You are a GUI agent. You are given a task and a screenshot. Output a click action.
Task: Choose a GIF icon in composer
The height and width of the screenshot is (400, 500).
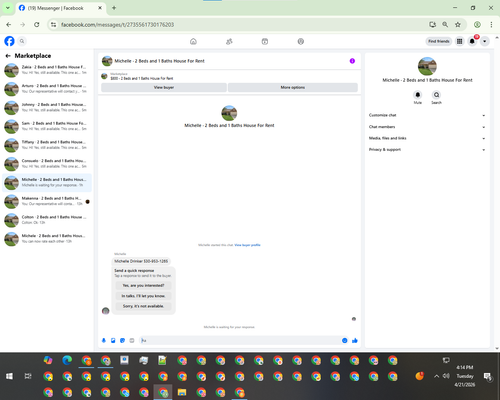coord(132,340)
